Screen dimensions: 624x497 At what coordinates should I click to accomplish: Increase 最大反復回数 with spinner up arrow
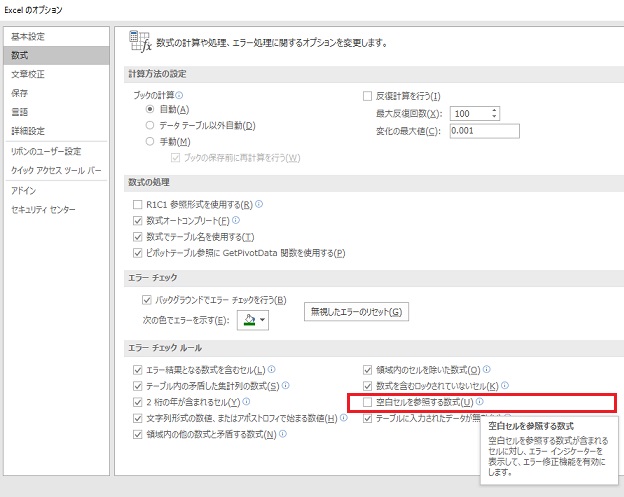pyautogui.click(x=494, y=110)
